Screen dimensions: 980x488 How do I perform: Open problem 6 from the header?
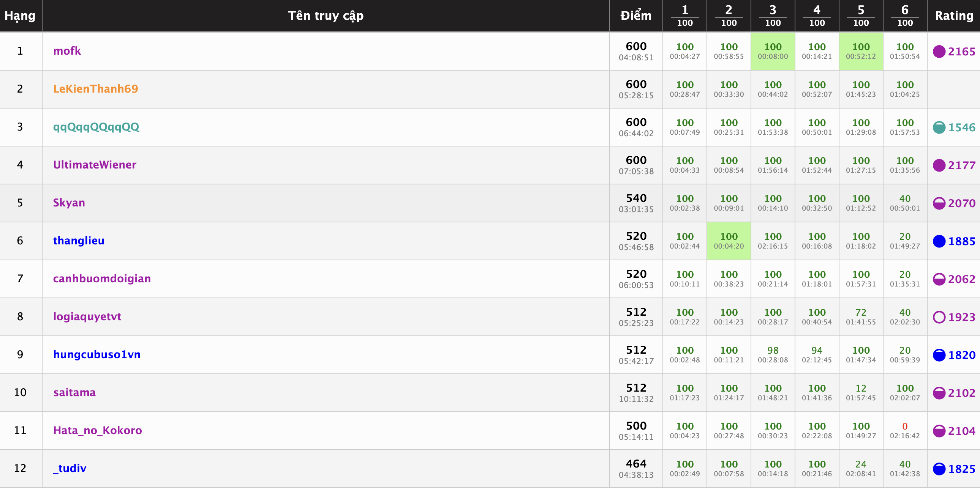point(905,16)
